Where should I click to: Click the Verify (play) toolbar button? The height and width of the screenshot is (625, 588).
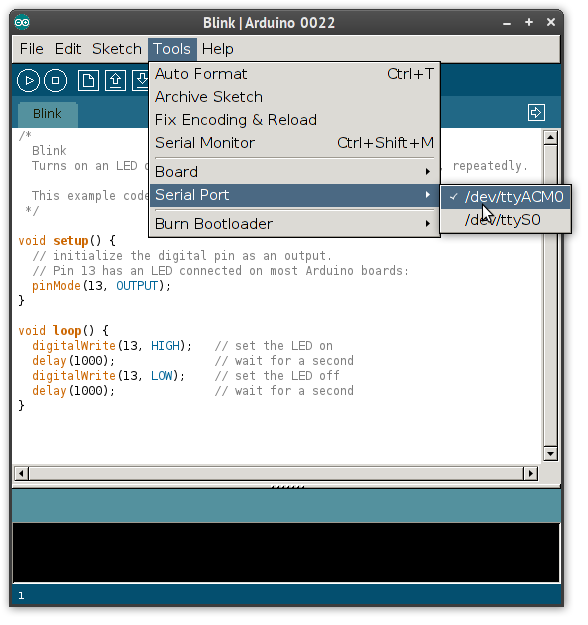28,81
